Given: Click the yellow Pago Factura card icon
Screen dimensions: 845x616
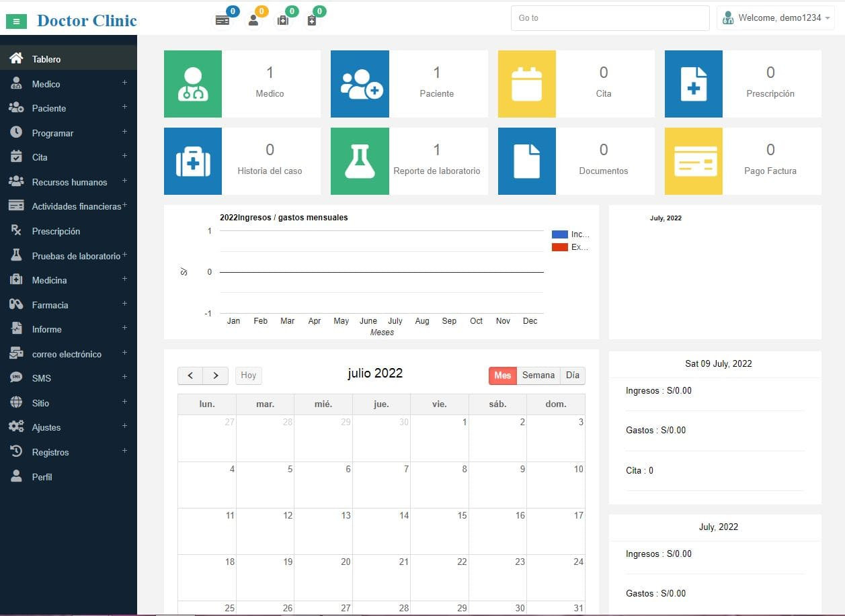Looking at the screenshot, I should point(693,161).
